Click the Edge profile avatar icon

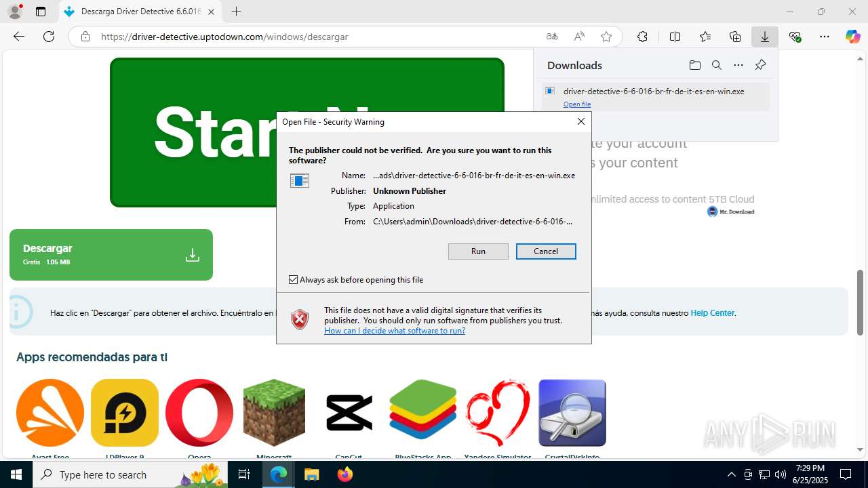14,12
